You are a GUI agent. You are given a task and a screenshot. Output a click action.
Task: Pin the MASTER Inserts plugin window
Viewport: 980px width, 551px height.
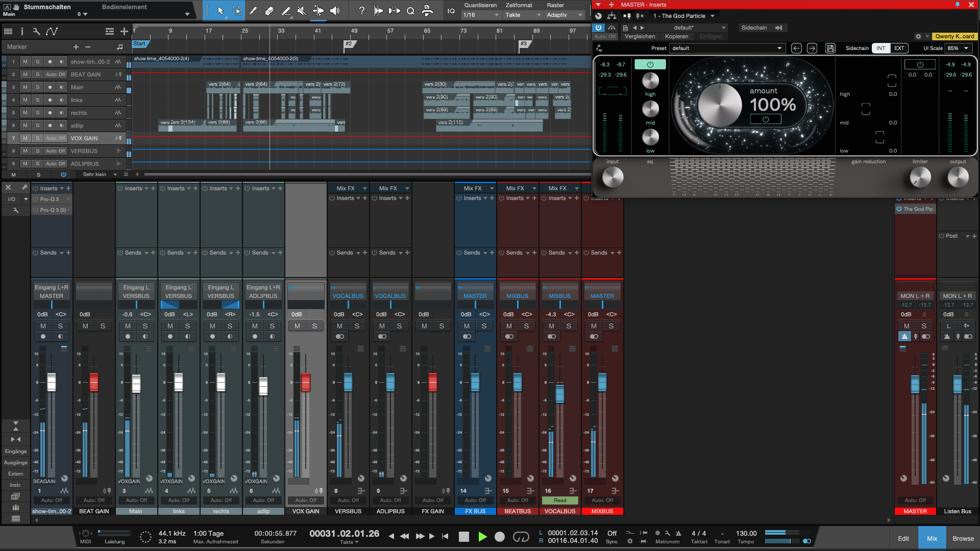click(957, 5)
